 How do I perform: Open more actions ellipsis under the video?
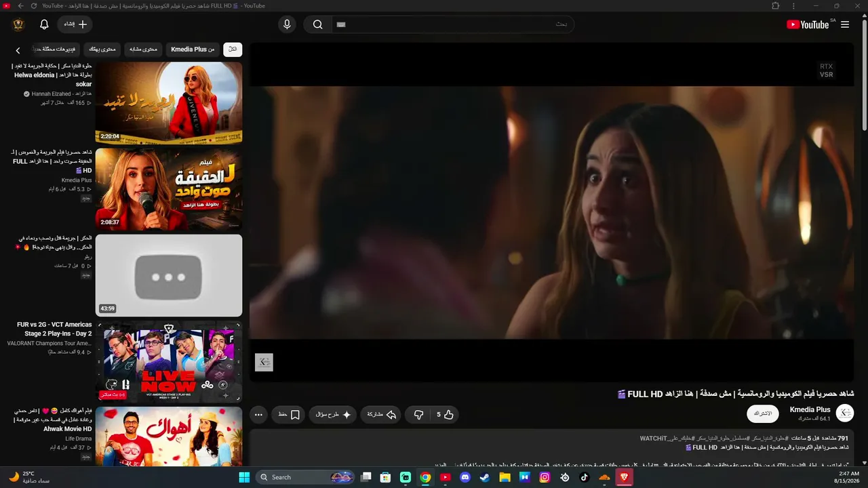(x=258, y=415)
